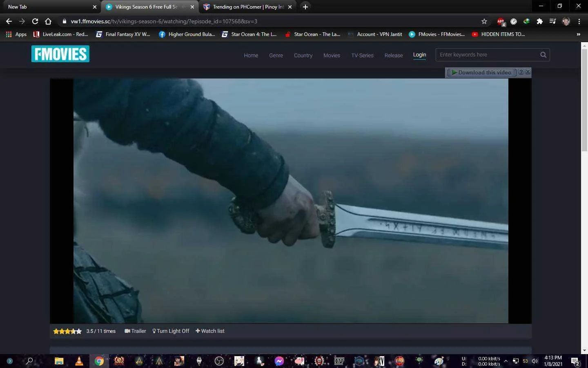588x368 pixels.
Task: Rate the video using the star rating
Action: click(x=67, y=331)
